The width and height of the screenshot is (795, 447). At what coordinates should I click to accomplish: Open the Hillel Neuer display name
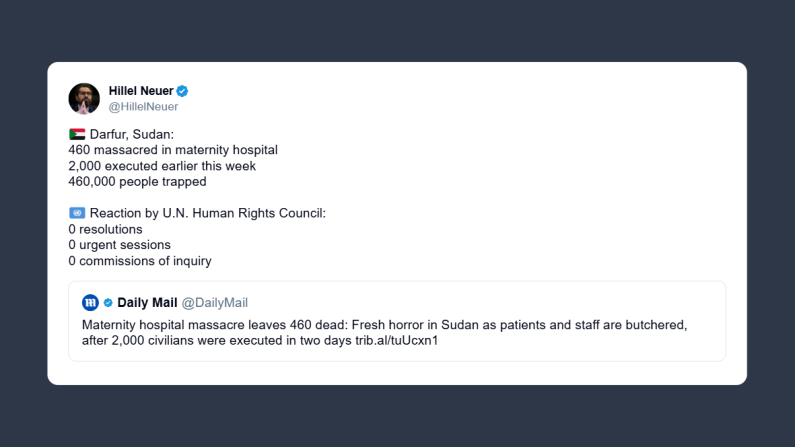[140, 91]
